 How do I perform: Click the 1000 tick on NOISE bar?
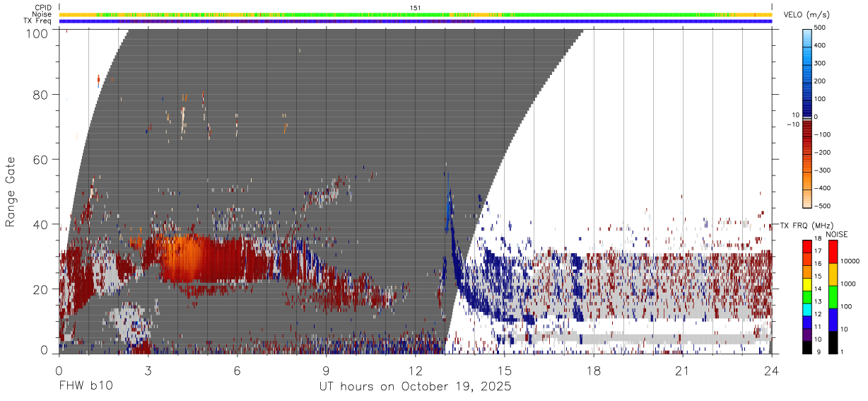click(x=850, y=284)
